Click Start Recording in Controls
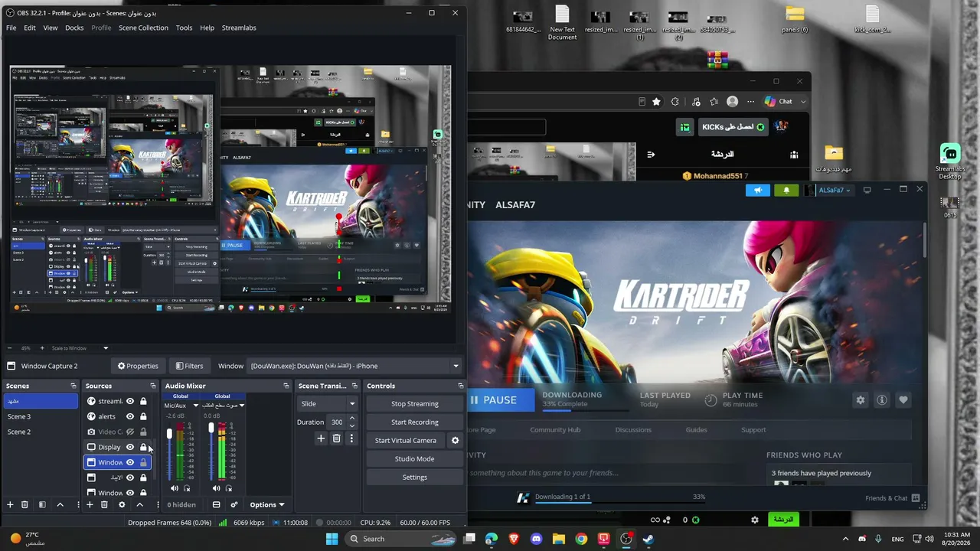This screenshot has width=980, height=551. 415,422
